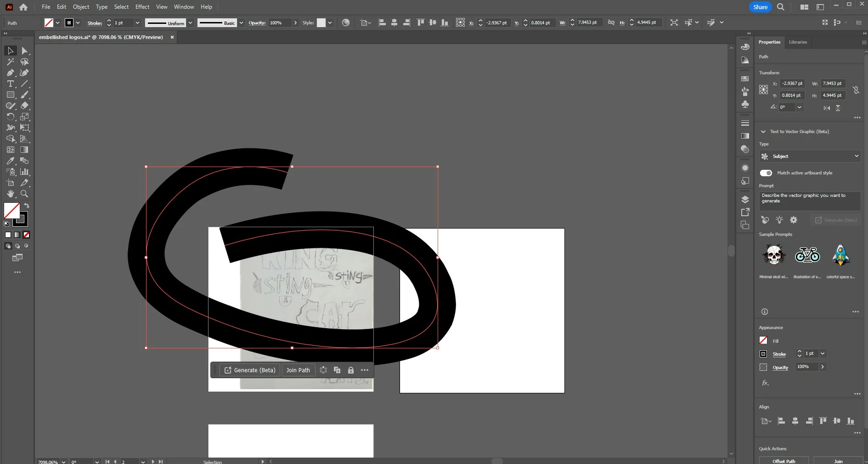
Task: Click the W width field in Transform
Action: [833, 84]
